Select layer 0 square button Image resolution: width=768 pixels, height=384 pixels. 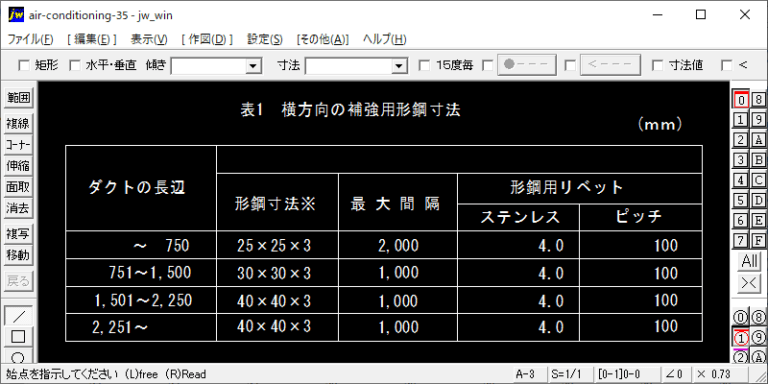coord(741,100)
